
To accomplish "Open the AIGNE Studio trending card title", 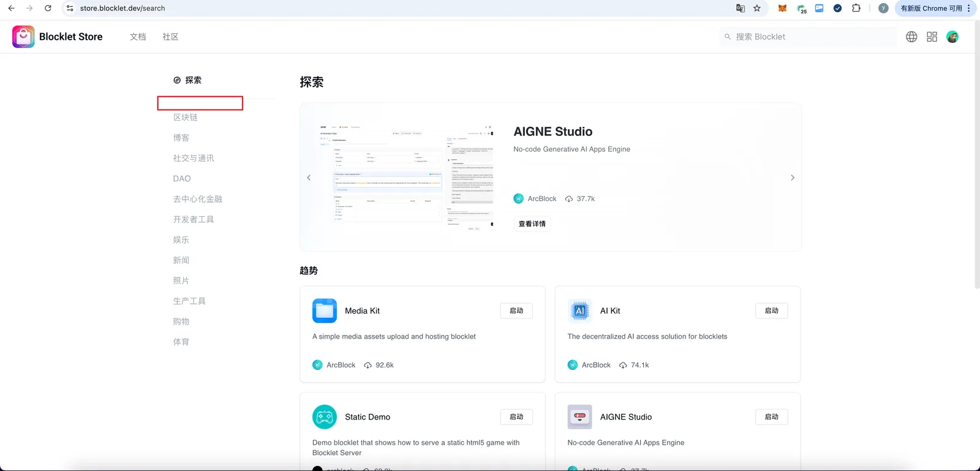I will (626, 417).
